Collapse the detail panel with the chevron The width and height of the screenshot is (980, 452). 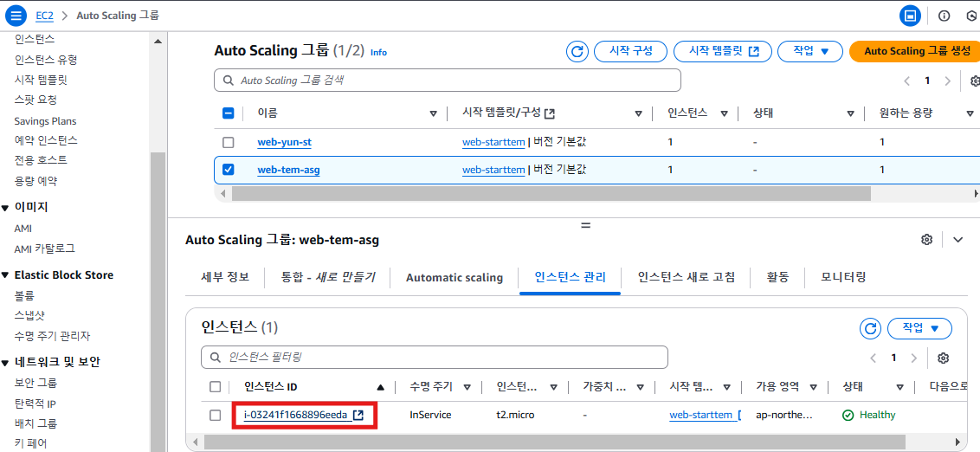point(958,240)
